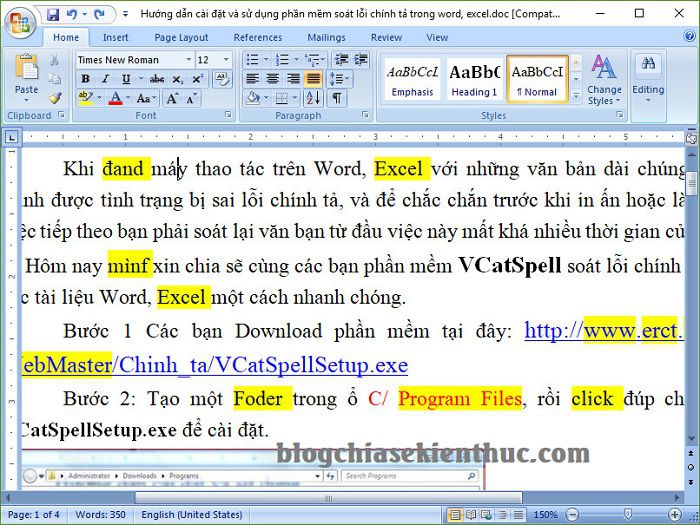700x525 pixels.
Task: Switch to Full Screen Reading view
Action: coord(471,515)
